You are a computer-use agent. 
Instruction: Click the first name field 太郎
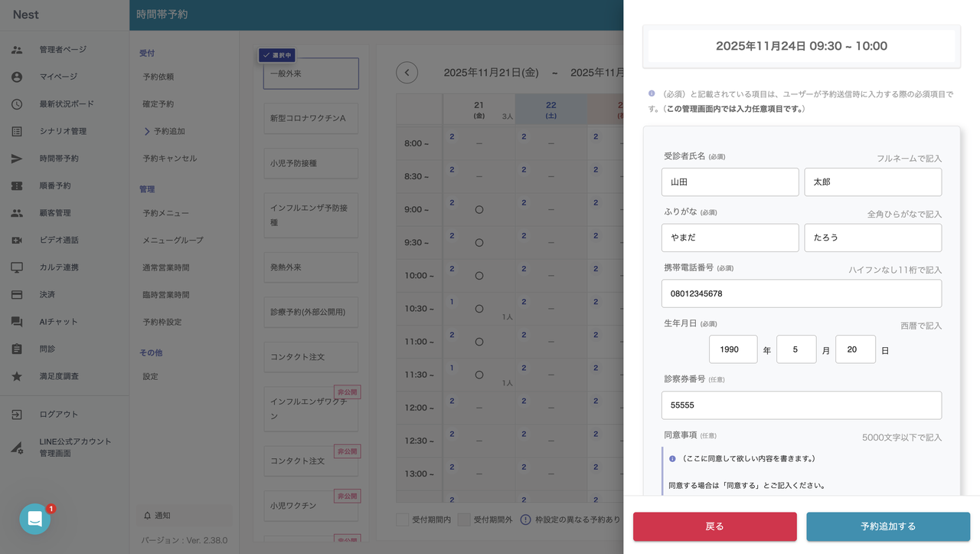click(x=873, y=182)
